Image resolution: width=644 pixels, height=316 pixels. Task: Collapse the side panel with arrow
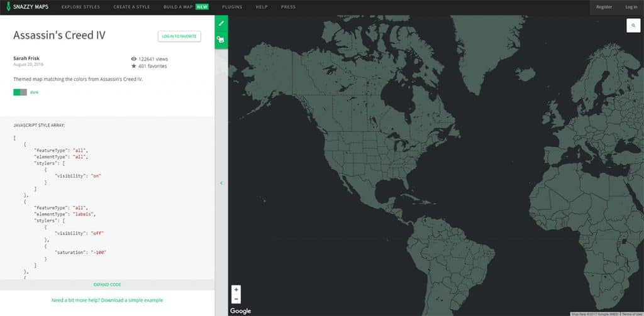[x=221, y=183]
